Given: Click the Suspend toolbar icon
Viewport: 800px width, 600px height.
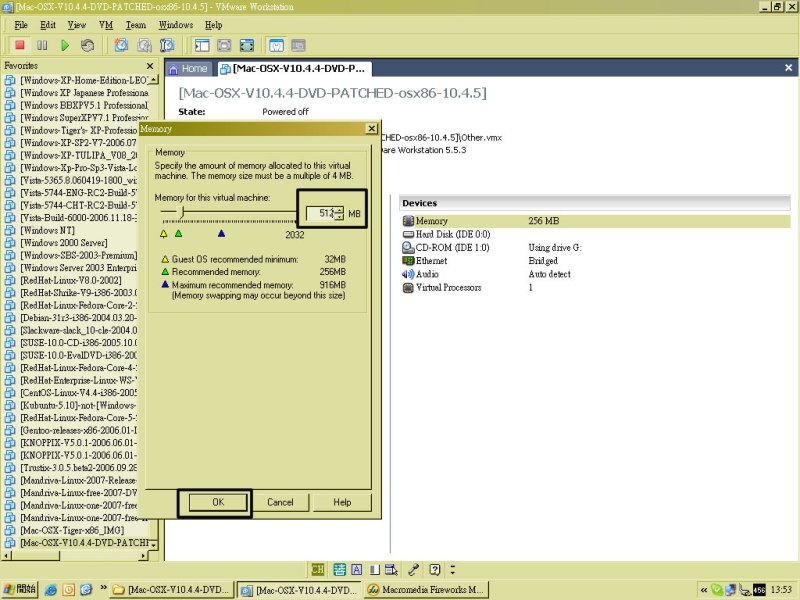Looking at the screenshot, I should (42, 45).
